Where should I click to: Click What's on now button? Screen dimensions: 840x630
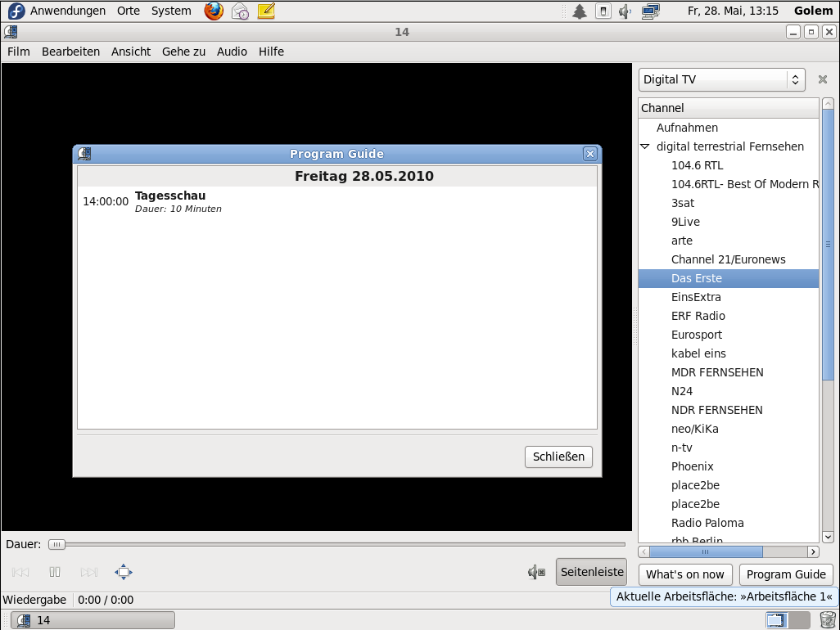[x=684, y=574]
